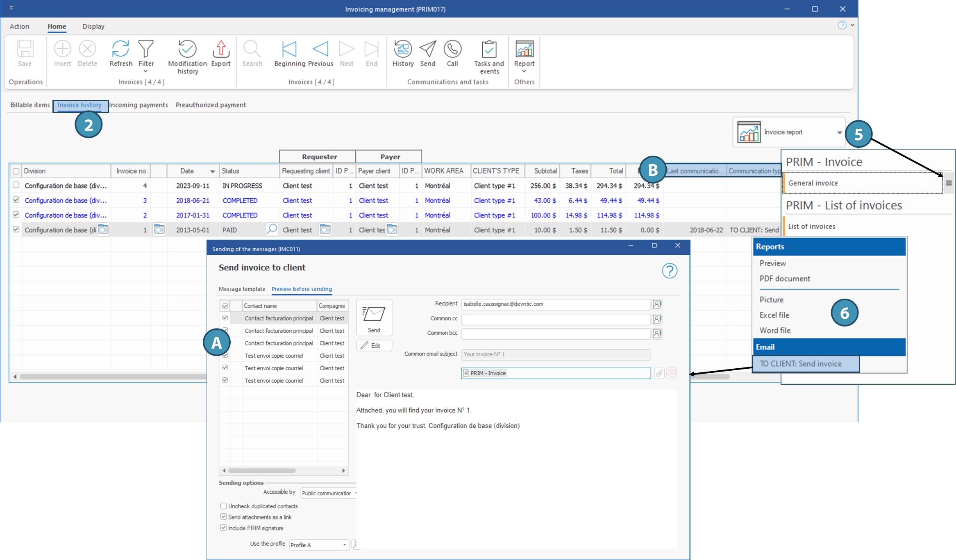Open the Message template tab
This screenshot has width=956, height=560.
tap(242, 289)
